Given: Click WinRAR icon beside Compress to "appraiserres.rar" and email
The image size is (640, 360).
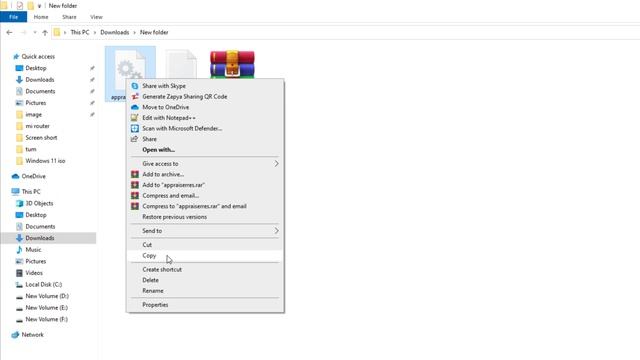Looking at the screenshot, I should [135, 206].
